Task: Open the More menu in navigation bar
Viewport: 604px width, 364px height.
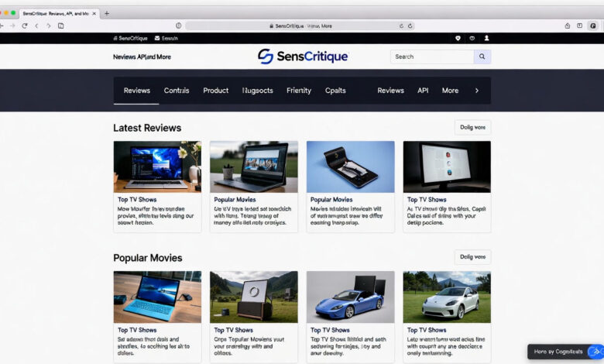Action: [450, 91]
